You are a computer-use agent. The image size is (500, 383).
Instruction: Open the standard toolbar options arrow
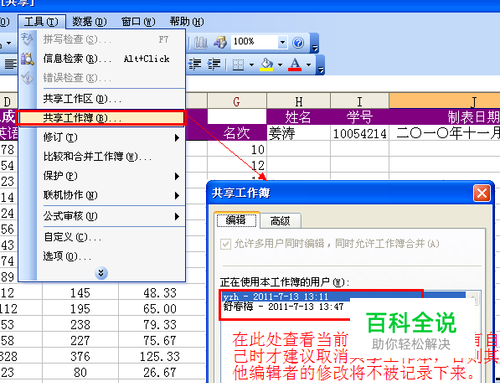coord(314,43)
